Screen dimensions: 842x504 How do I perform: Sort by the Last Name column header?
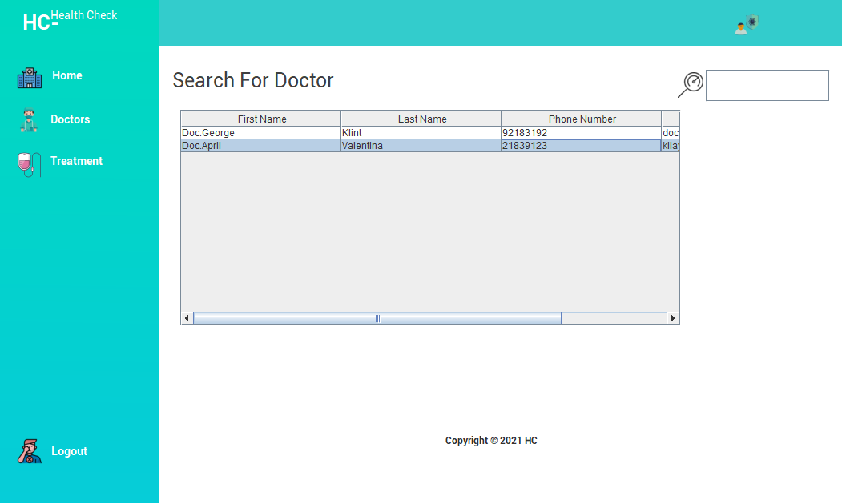tap(421, 119)
